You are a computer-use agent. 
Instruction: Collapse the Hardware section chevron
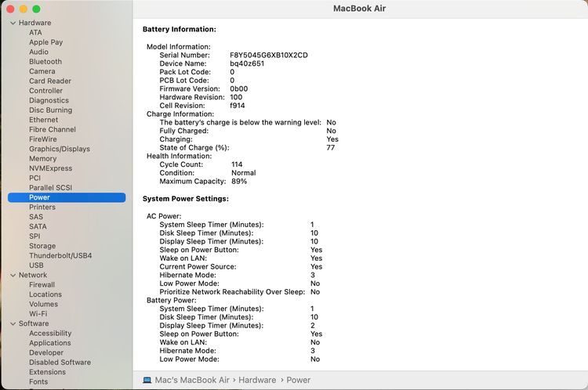click(13, 23)
